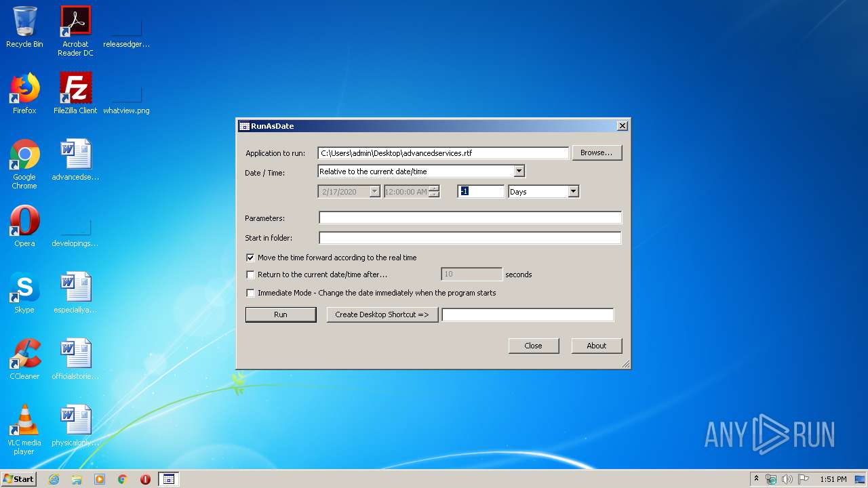Open Skype desktop shortcut
The width and height of the screenshot is (868, 488).
click(x=24, y=293)
